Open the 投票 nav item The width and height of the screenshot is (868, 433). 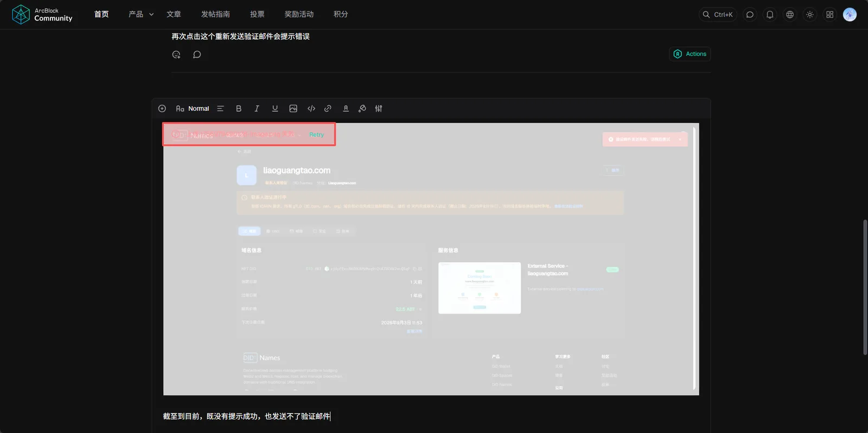257,14
